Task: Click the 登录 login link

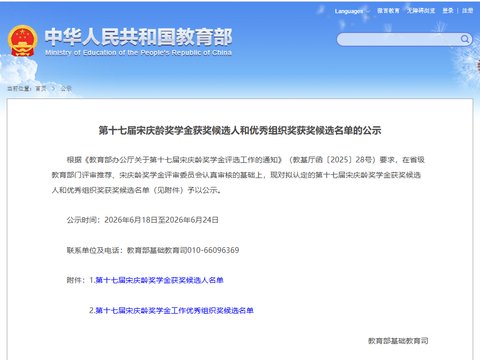Action: 448,11
